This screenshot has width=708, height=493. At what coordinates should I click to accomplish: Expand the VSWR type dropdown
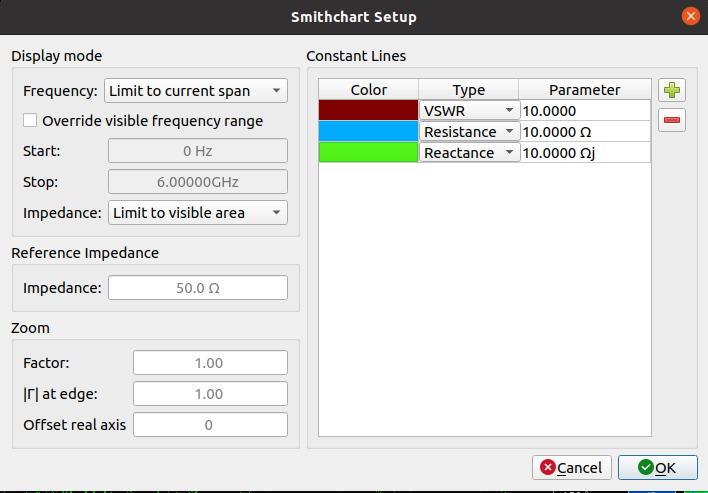(468, 111)
